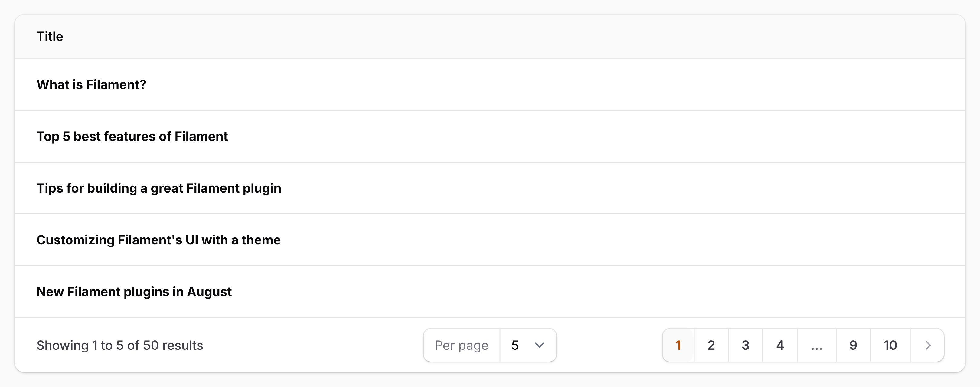Navigate to page 4

pos(780,345)
